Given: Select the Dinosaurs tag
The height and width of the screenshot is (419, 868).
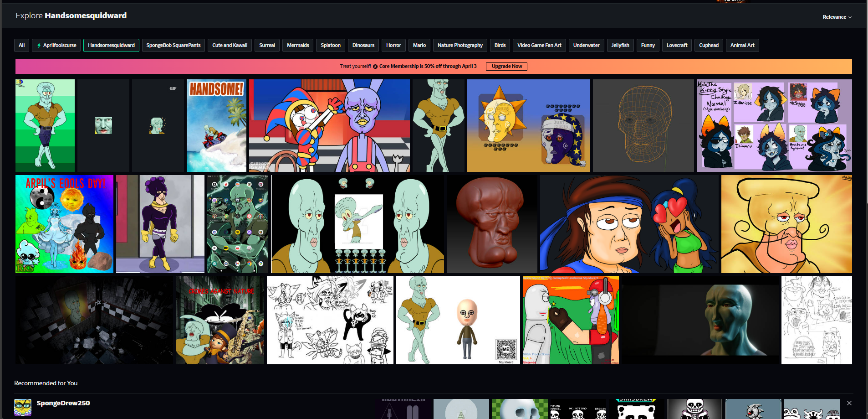Looking at the screenshot, I should [363, 45].
